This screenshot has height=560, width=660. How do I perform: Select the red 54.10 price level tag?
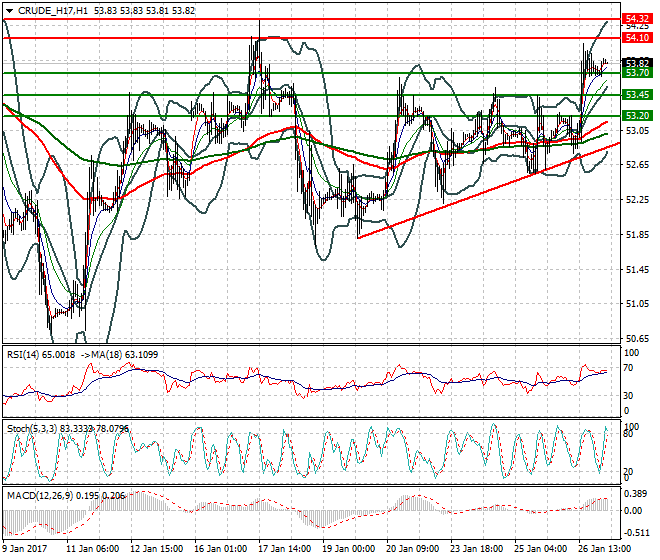[x=637, y=37]
